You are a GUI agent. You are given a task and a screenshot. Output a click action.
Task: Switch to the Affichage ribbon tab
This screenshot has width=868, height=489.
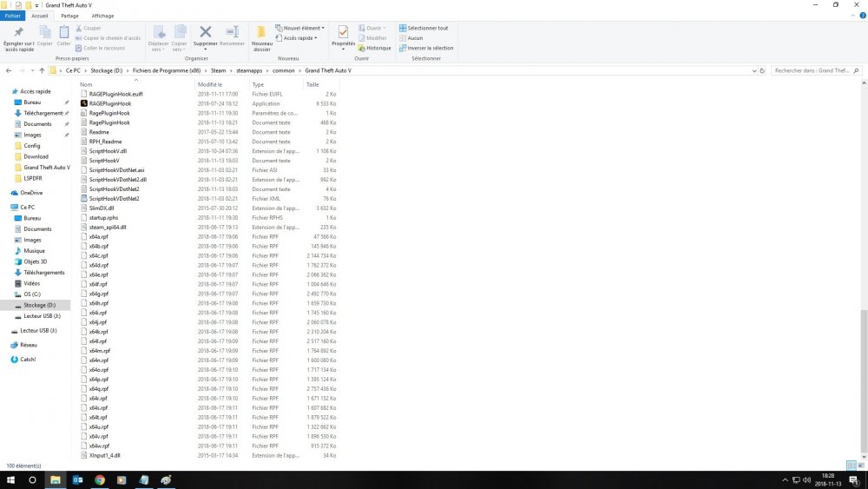[x=102, y=16]
